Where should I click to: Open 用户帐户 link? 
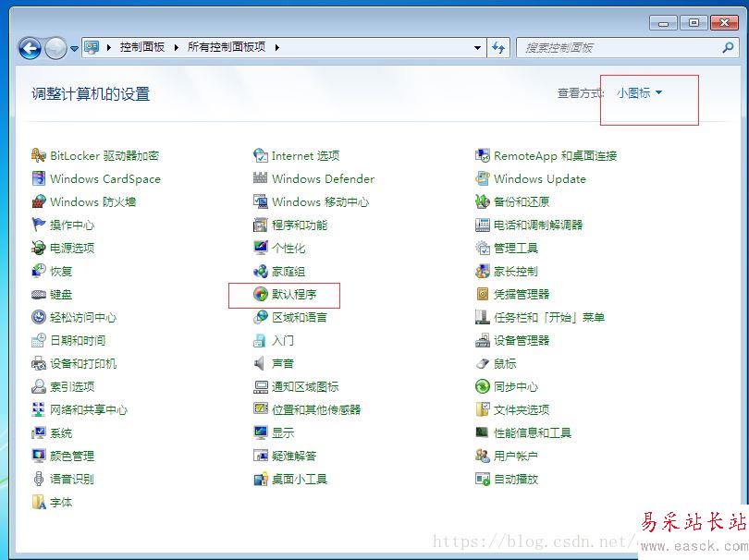coord(516,456)
